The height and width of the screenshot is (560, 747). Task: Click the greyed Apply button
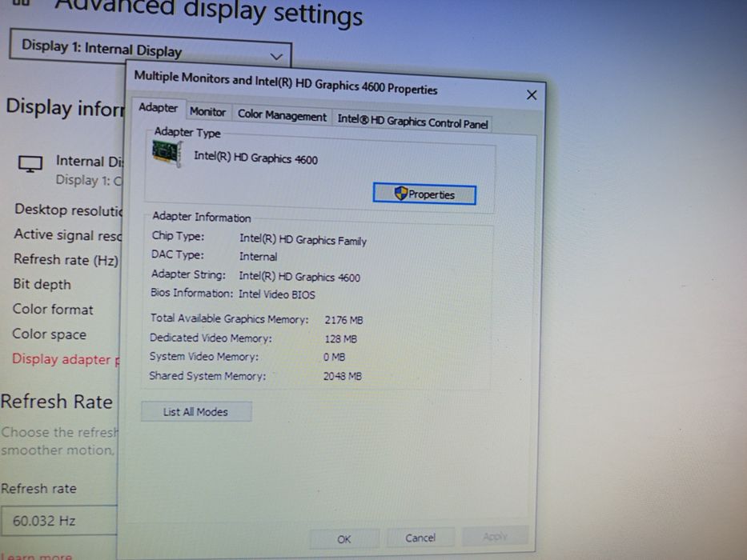coord(495,537)
